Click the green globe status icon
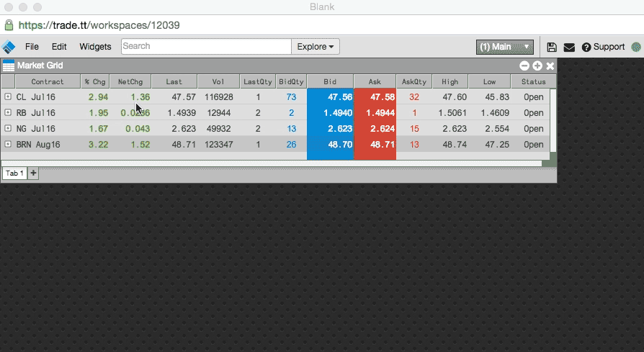The height and width of the screenshot is (352, 644). 636,47
